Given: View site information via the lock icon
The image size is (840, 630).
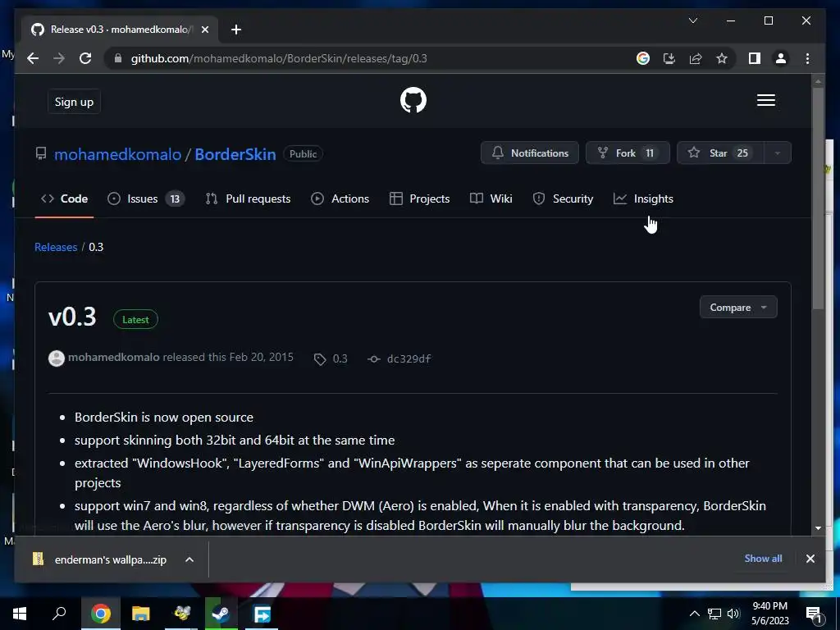Looking at the screenshot, I should tap(118, 58).
